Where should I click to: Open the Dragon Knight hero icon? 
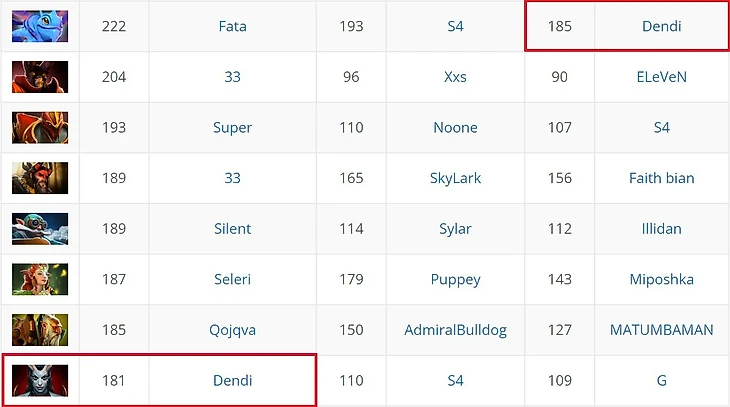40,128
